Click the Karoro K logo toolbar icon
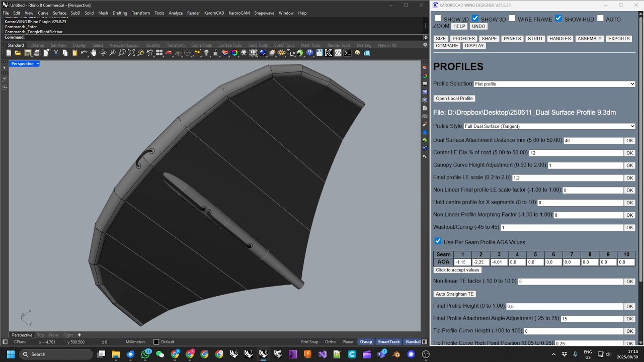The image size is (644, 362). click(328, 53)
